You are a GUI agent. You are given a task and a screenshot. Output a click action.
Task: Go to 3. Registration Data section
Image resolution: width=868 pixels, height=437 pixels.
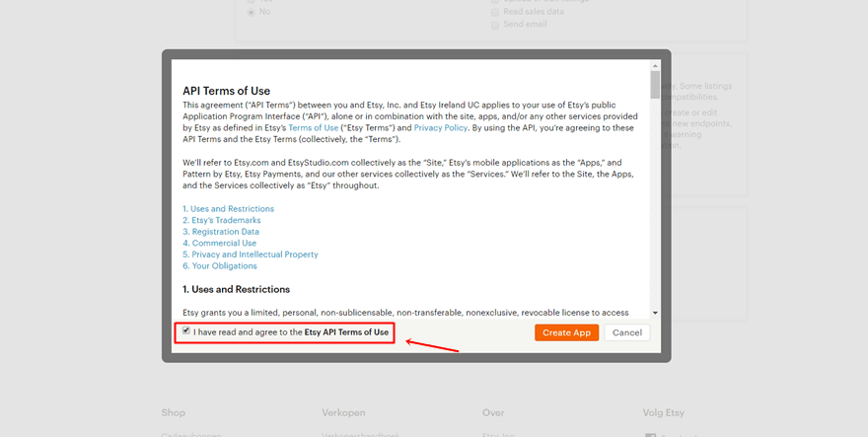(221, 232)
